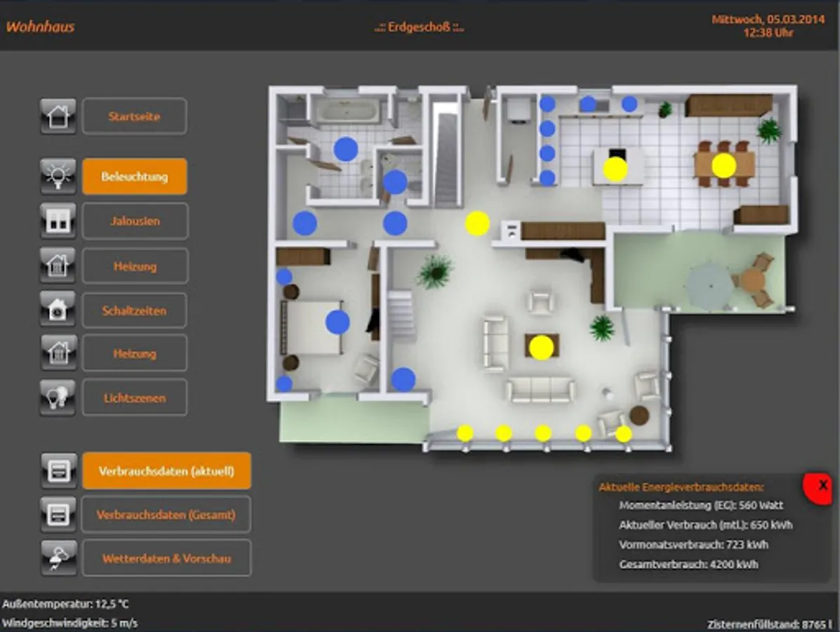Toggle the kitchen island light
This screenshot has height=632, width=840.
coord(615,169)
